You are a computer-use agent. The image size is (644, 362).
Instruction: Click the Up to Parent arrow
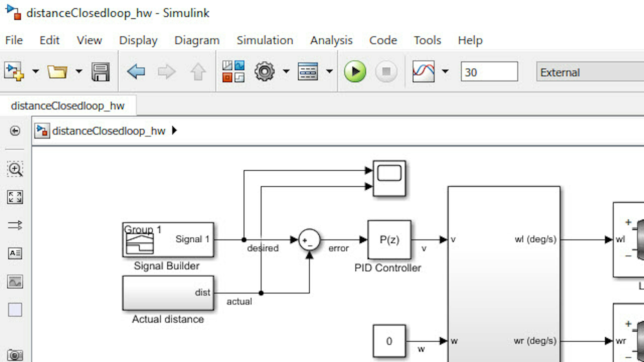click(x=198, y=72)
